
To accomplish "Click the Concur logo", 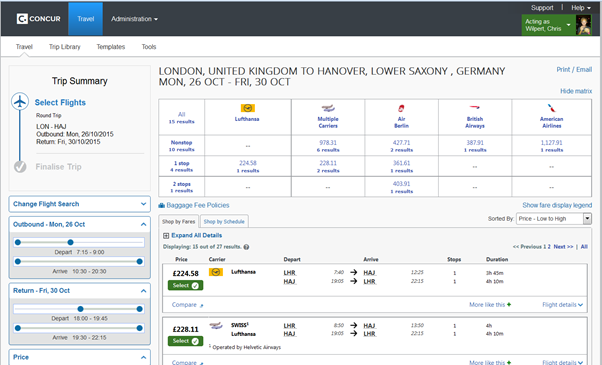I will (38, 19).
